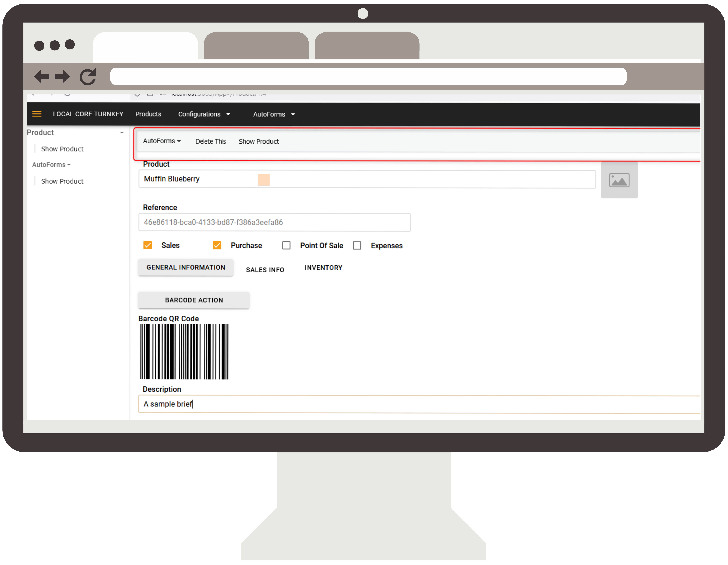Open the hamburger navigation menu

tap(37, 114)
